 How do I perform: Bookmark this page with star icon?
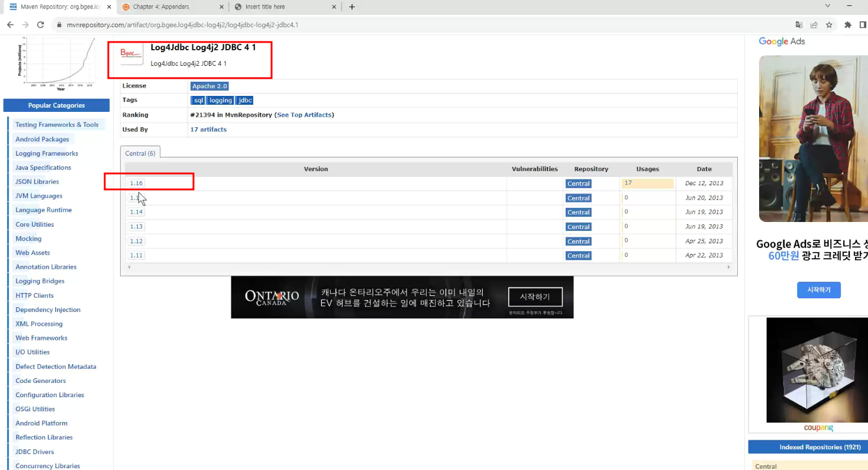coord(829,25)
